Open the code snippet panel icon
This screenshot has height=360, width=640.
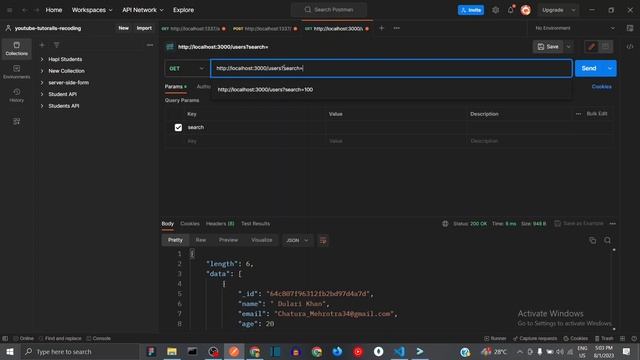pos(630,47)
